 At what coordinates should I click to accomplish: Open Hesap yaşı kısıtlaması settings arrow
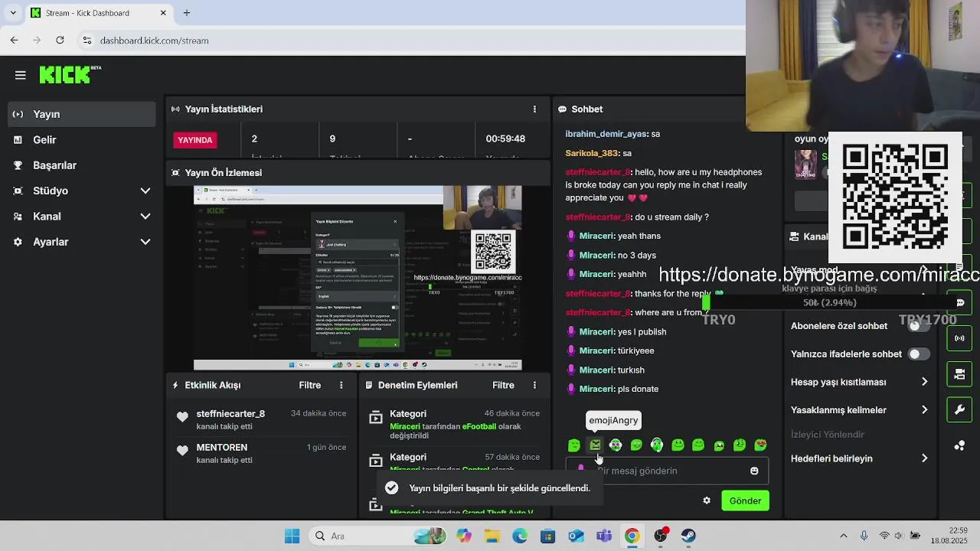[x=924, y=382]
